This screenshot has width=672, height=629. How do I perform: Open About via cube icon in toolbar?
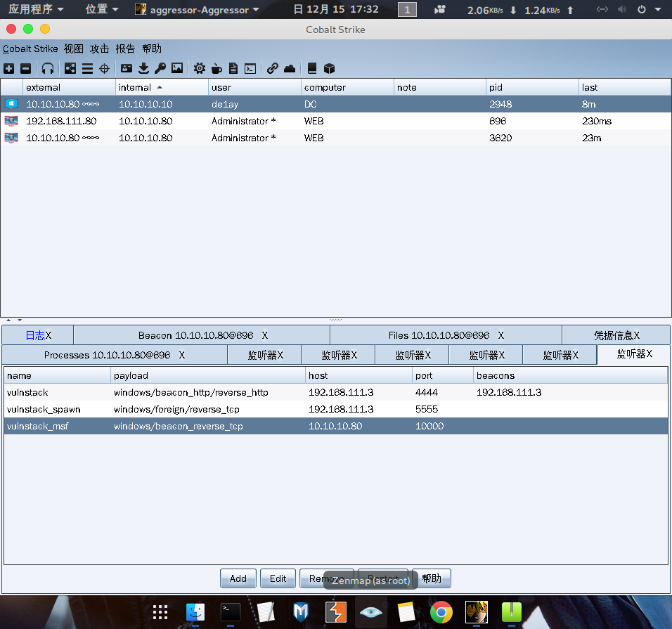(x=329, y=69)
